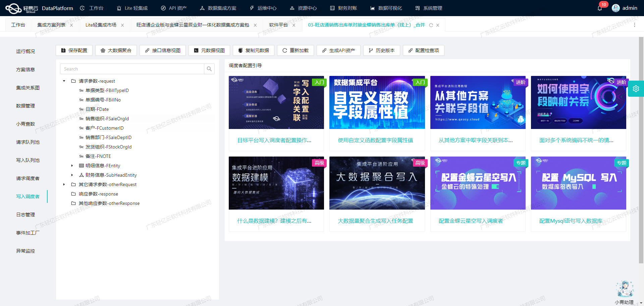Click the 保存配置 save icon
The height and width of the screenshot is (306, 644).
tap(63, 50)
